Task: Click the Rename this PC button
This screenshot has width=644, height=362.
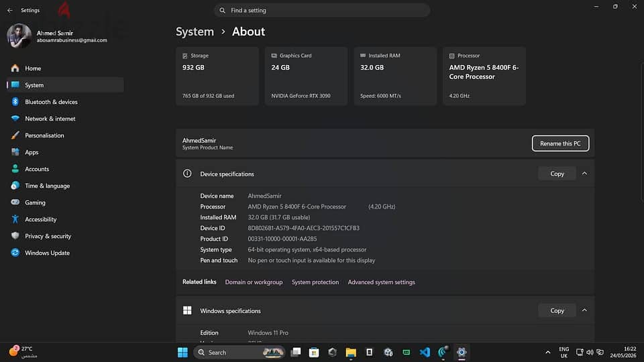Action: pyautogui.click(x=560, y=143)
